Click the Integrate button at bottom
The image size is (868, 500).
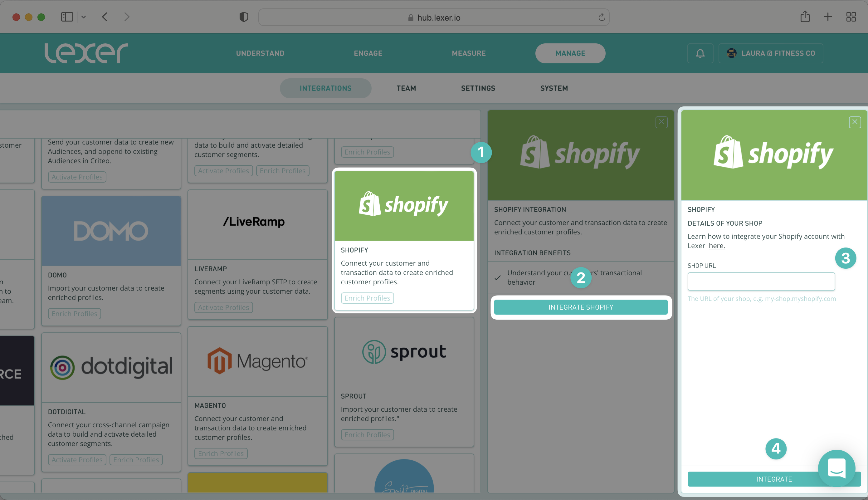[774, 479]
